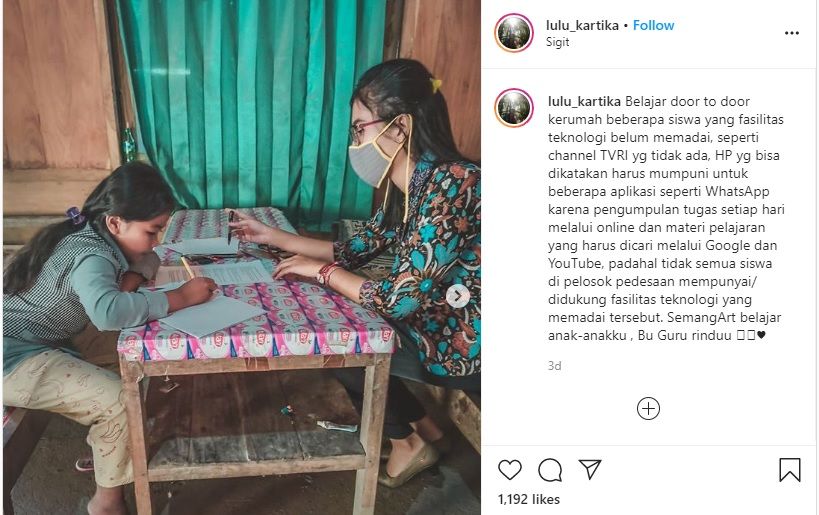The image size is (819, 515).
Task: Click the header profile avatar
Action: pos(514,33)
